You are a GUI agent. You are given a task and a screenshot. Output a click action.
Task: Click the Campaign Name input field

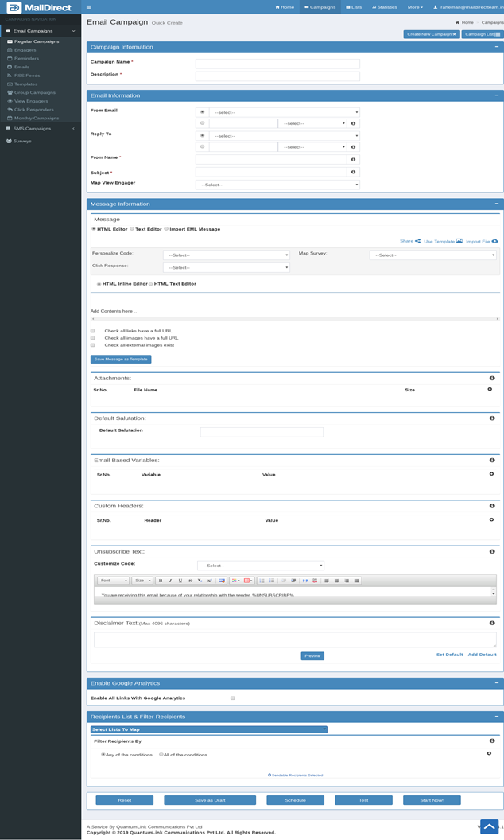coord(277,64)
